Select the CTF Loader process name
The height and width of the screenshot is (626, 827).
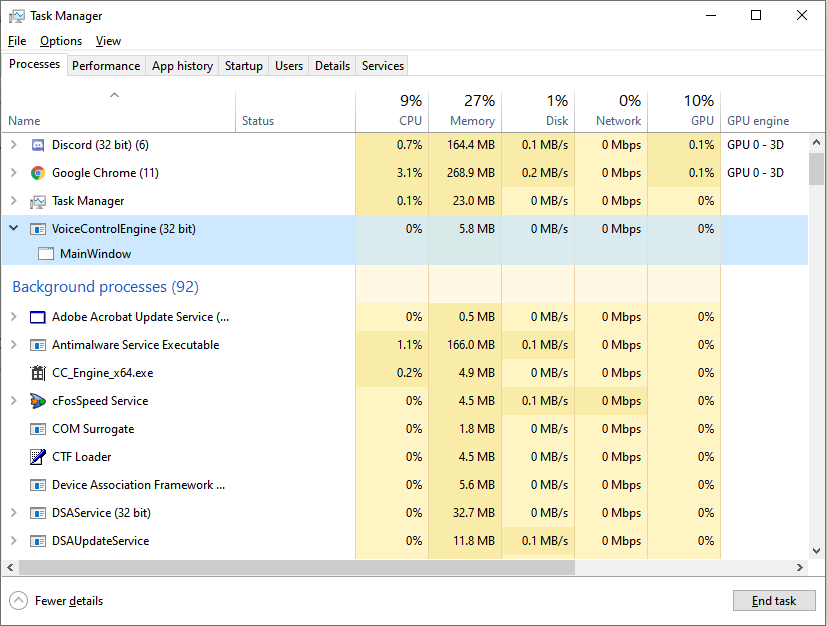point(81,457)
